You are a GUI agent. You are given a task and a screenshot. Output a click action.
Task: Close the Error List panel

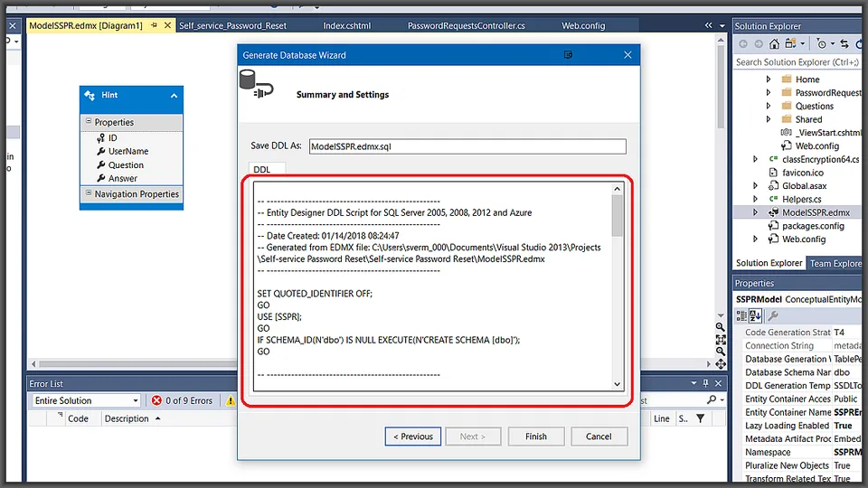click(x=718, y=383)
